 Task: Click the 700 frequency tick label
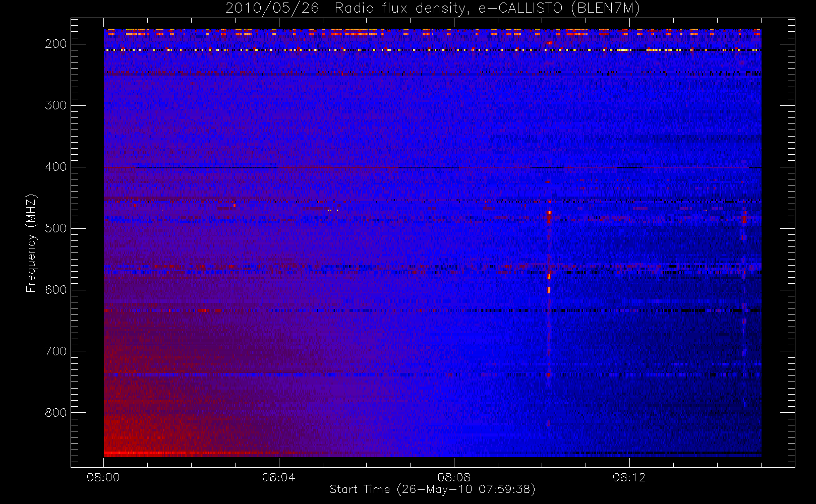[x=55, y=351]
